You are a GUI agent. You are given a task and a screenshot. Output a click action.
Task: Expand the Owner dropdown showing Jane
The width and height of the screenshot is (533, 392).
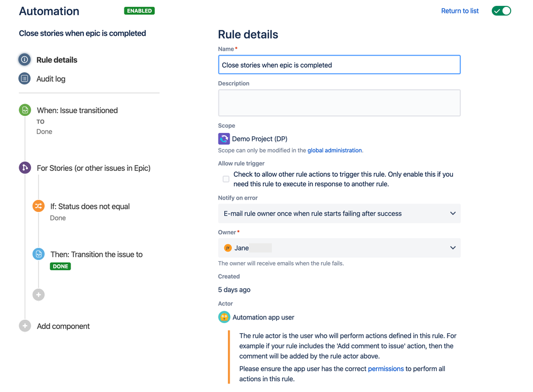pyautogui.click(x=339, y=248)
